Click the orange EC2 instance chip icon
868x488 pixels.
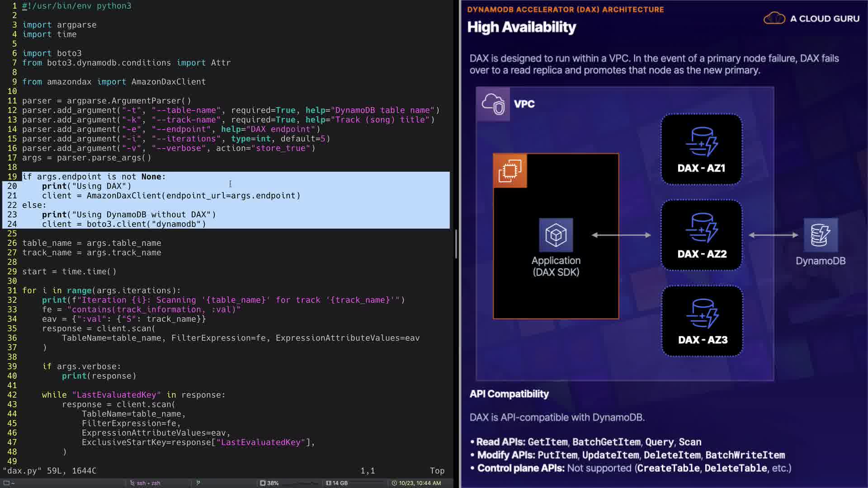(x=510, y=171)
